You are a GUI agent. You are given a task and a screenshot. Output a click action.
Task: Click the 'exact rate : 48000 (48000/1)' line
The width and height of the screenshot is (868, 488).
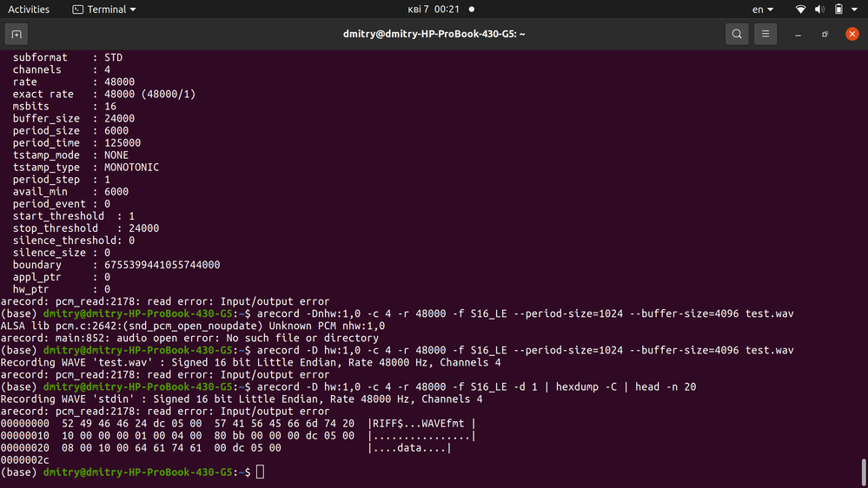click(104, 94)
